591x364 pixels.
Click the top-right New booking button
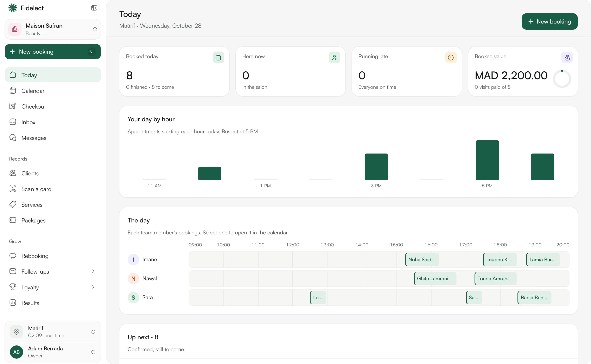(549, 21)
